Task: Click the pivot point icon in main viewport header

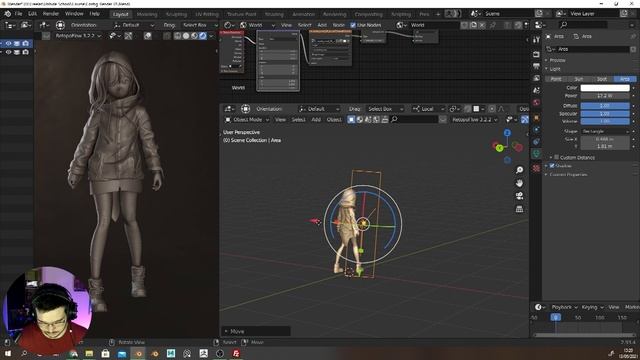Action: [453, 109]
